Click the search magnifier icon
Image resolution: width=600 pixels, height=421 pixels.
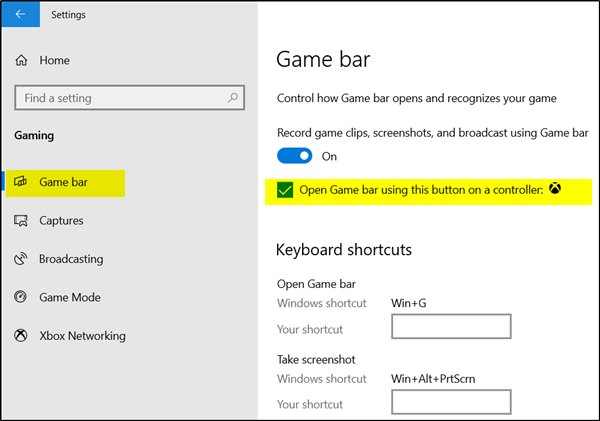233,97
